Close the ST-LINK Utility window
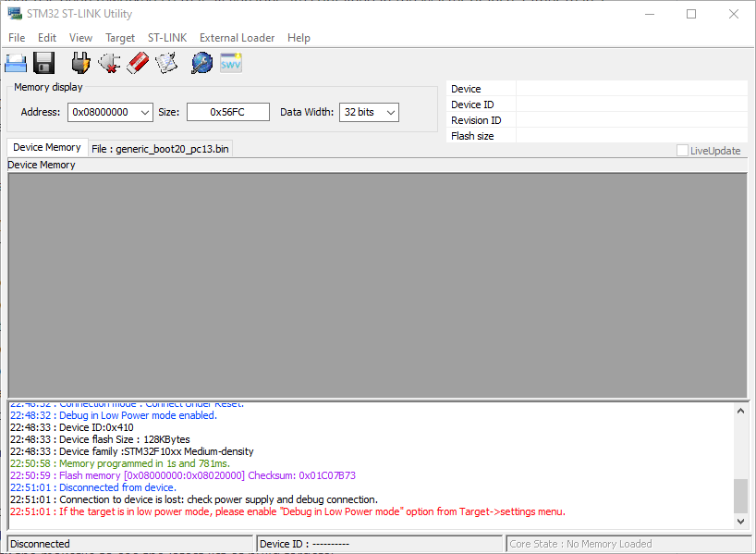The height and width of the screenshot is (554, 756). [x=734, y=14]
